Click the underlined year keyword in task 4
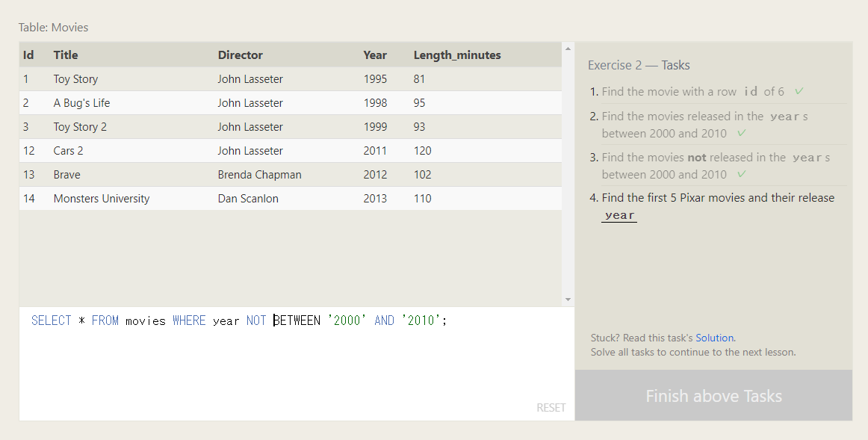Screen dimensions: 868x440 pos(619,215)
